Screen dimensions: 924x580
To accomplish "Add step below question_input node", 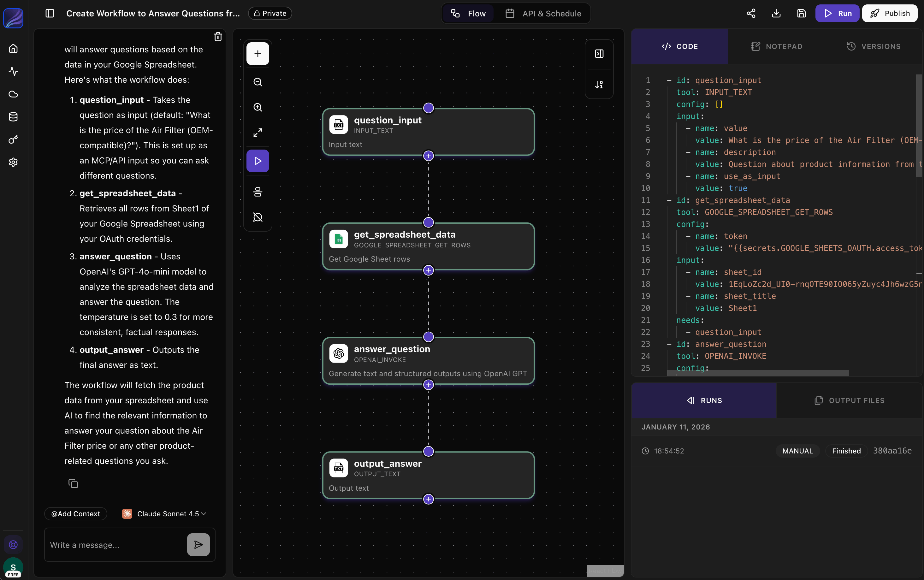I will coord(429,156).
